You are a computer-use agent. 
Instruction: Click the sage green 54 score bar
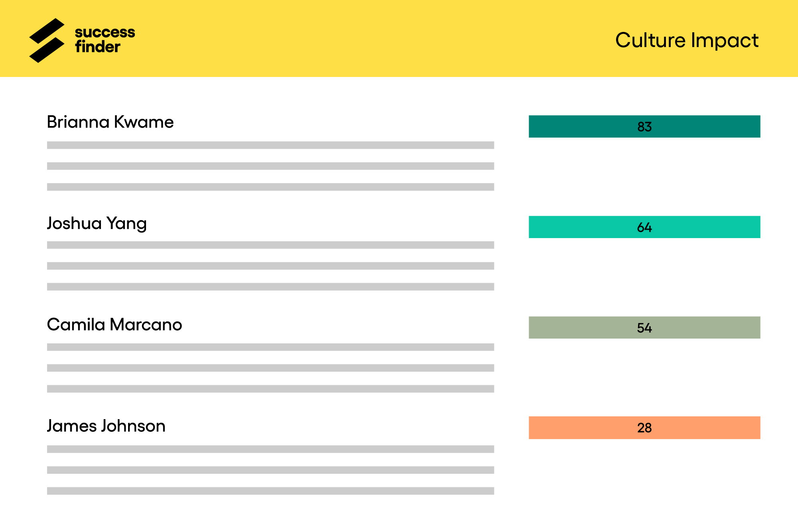coord(644,327)
